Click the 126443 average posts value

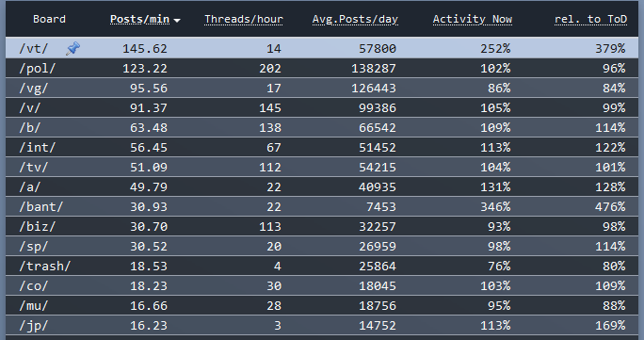point(374,89)
